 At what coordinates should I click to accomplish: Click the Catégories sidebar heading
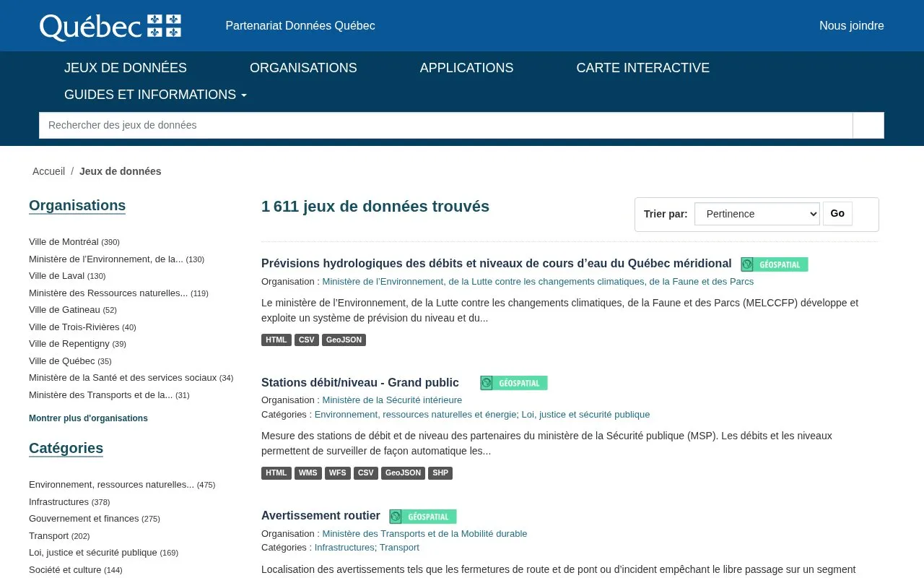coord(66,448)
